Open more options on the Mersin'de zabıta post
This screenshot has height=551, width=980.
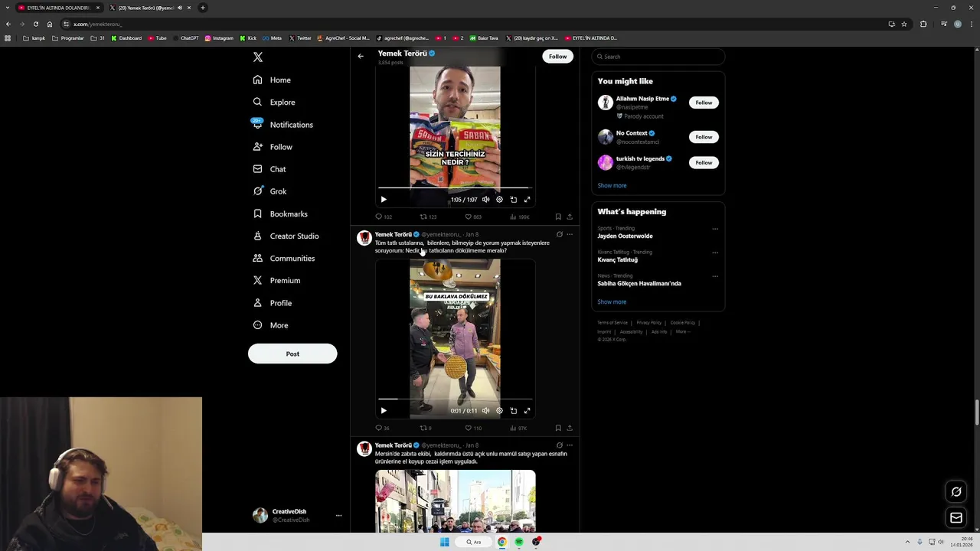point(570,445)
